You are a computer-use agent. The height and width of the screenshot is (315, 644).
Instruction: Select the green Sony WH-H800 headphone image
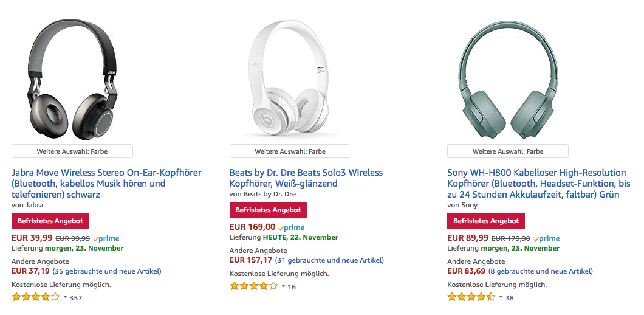pyautogui.click(x=508, y=79)
